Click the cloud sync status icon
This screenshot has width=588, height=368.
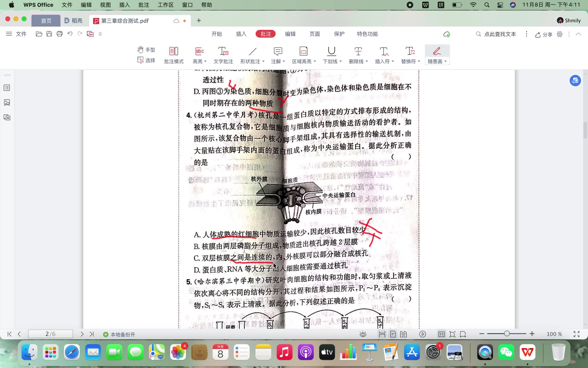[447, 34]
